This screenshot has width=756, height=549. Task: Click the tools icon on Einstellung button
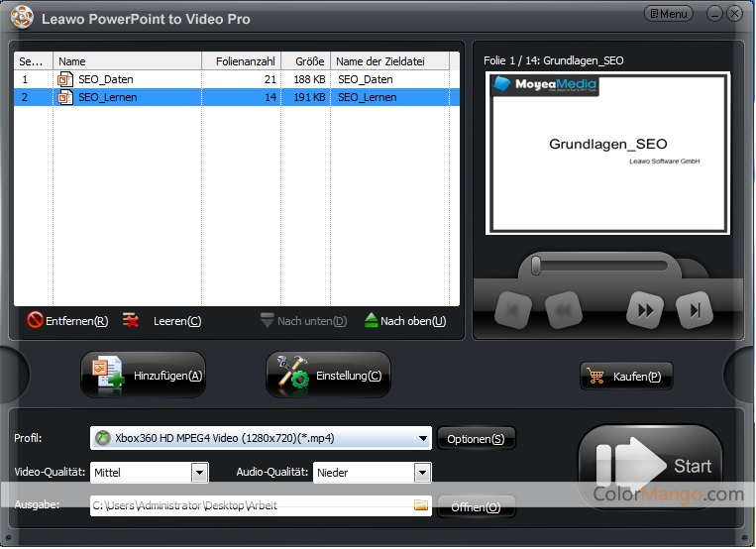pos(292,374)
